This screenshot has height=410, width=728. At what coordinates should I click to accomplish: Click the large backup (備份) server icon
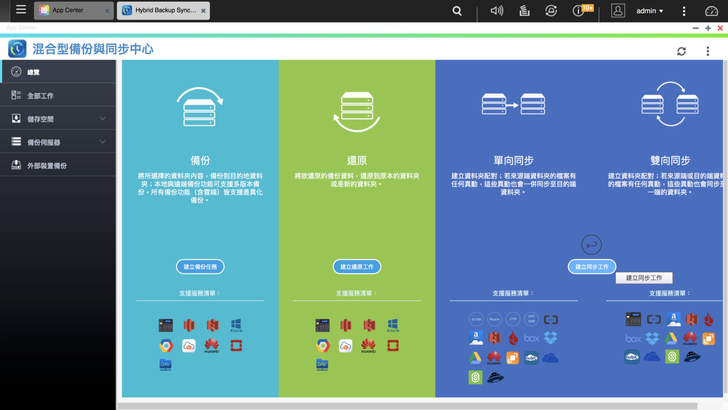click(199, 109)
